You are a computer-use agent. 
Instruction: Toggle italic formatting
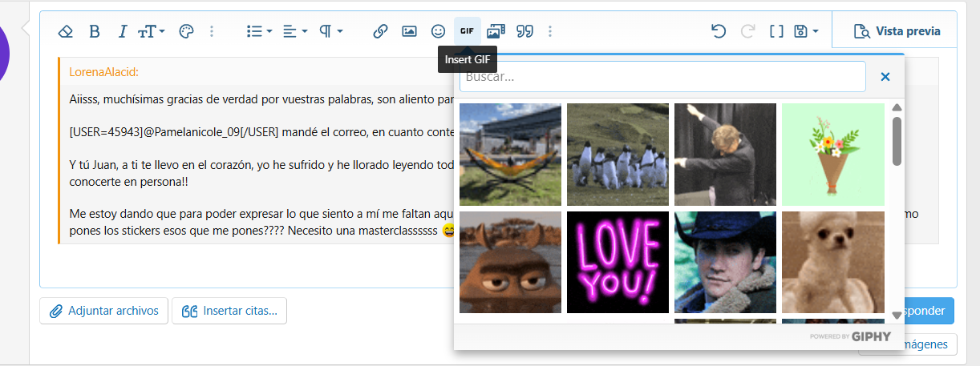tap(123, 31)
